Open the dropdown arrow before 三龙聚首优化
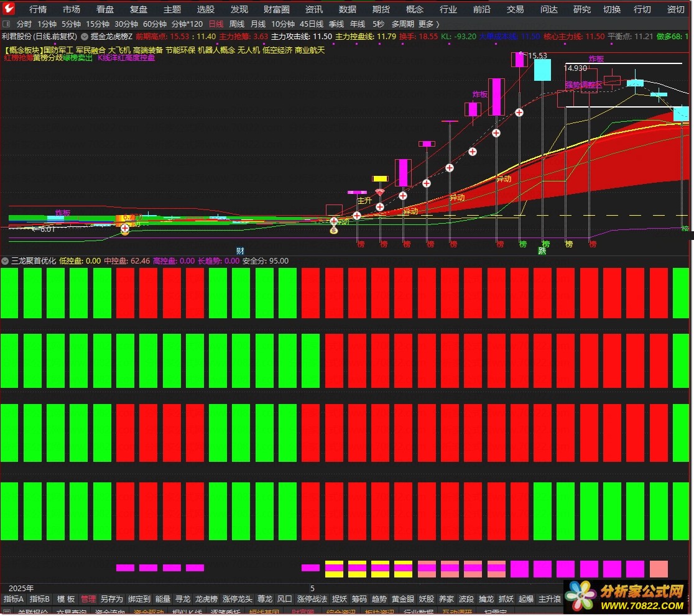694x616 pixels. tap(5, 261)
